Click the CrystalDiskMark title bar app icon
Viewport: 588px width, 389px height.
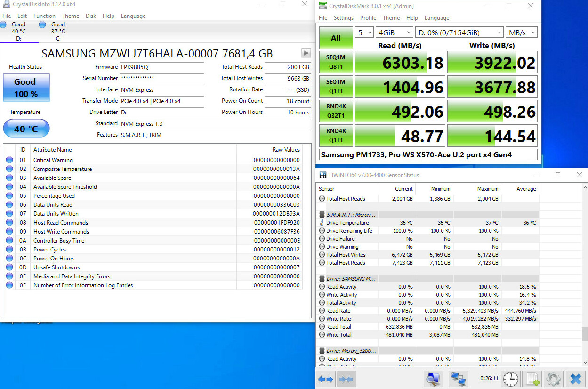(322, 6)
